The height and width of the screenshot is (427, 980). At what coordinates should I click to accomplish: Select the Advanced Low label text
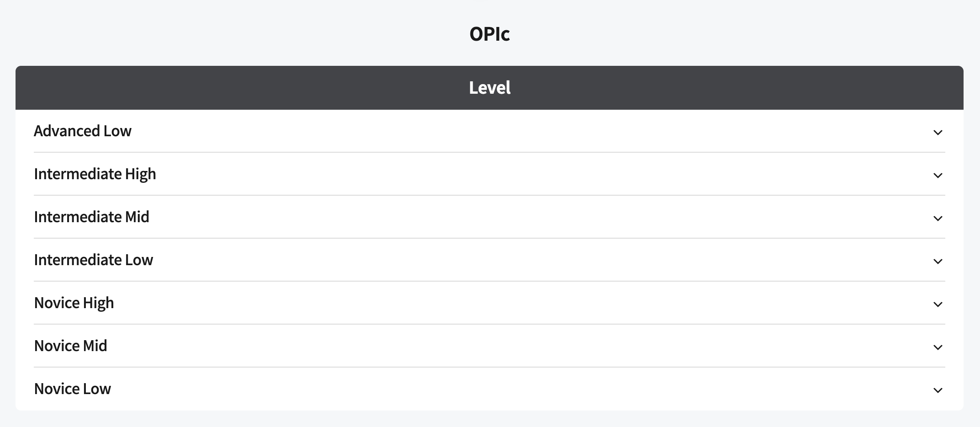pyautogui.click(x=83, y=131)
